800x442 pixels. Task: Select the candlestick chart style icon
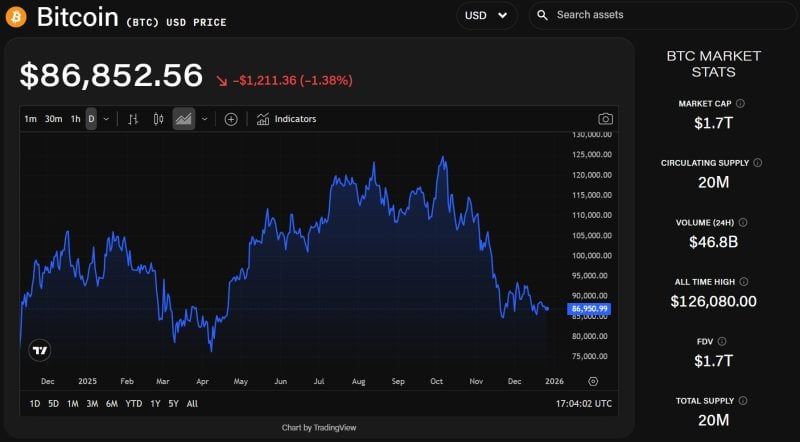point(158,119)
